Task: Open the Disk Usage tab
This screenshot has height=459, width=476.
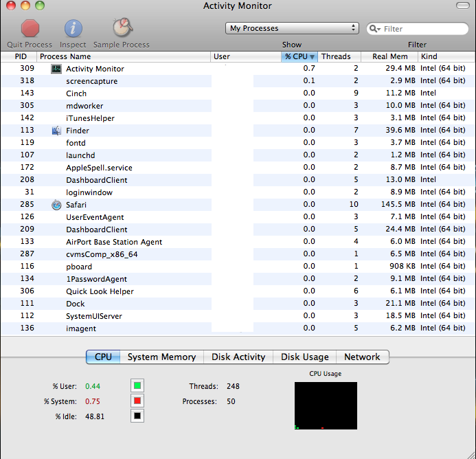Action: pyautogui.click(x=305, y=357)
